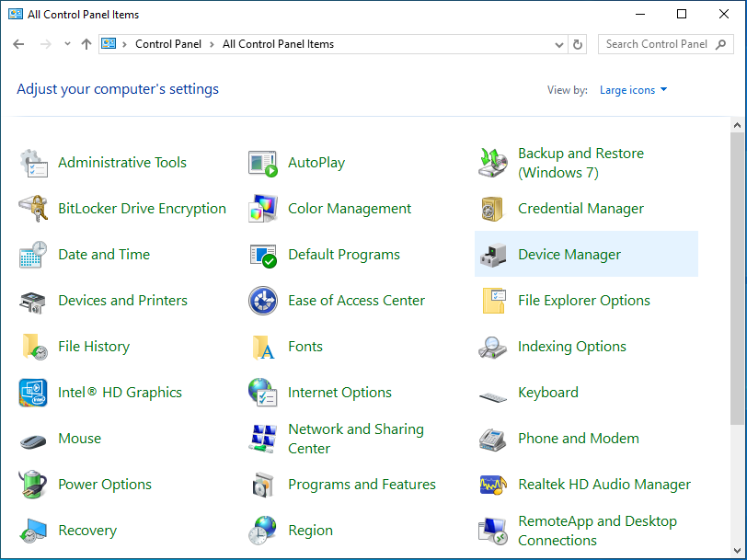Click the Backup and Restore icon
Viewport: 747px width, 560px height.
point(493,163)
